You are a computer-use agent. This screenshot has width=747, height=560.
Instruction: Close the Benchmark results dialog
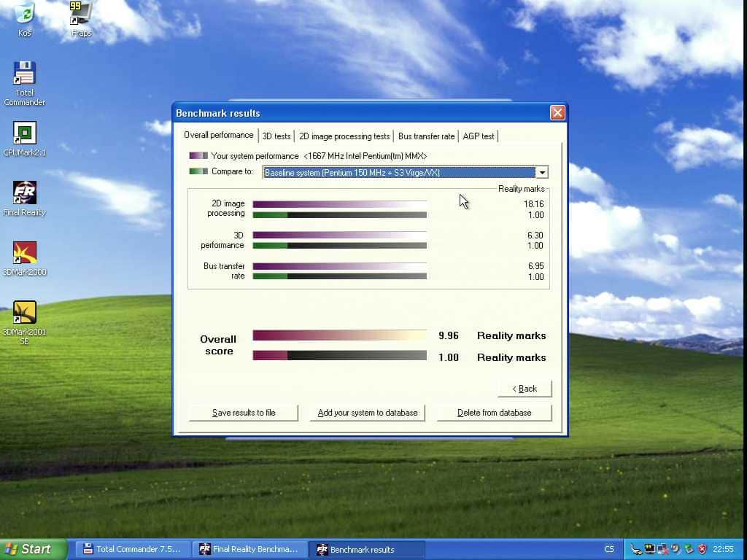click(x=557, y=113)
